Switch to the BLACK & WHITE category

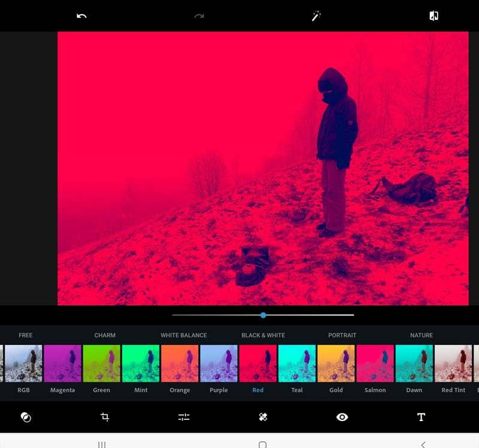click(x=263, y=335)
